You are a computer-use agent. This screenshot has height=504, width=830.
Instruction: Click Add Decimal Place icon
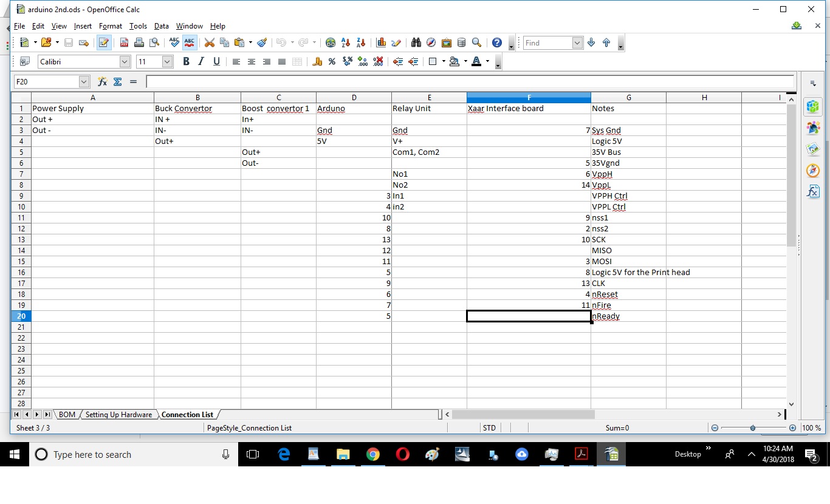coord(363,61)
